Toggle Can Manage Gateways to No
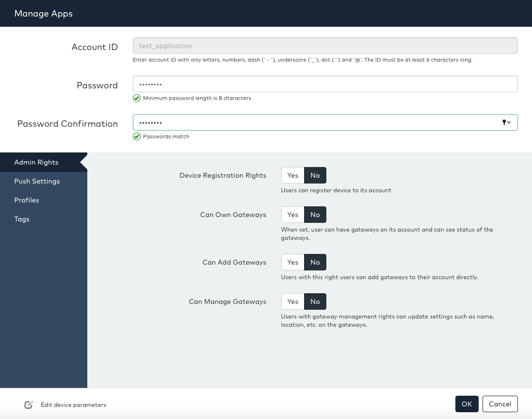This screenshot has height=419, width=532. tap(315, 302)
